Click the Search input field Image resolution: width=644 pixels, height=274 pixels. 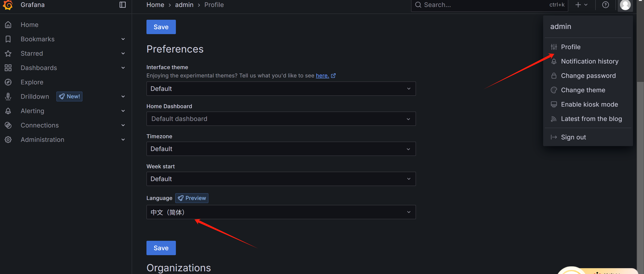click(485, 5)
